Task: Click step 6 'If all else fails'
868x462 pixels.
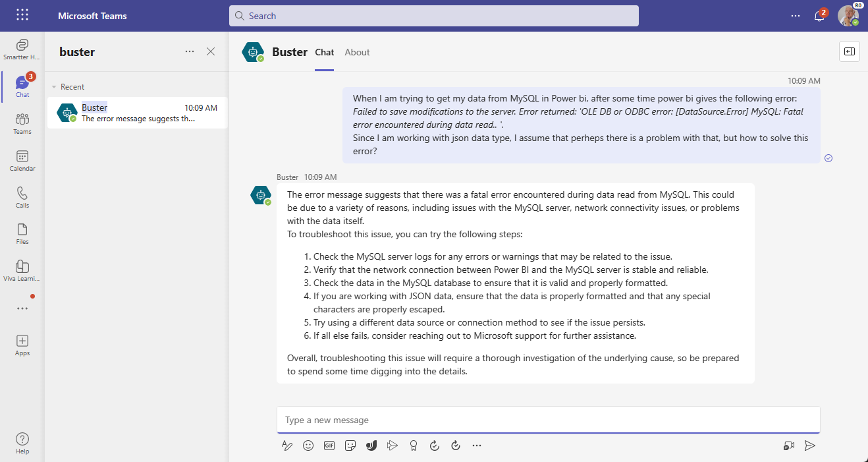Action: click(x=475, y=335)
